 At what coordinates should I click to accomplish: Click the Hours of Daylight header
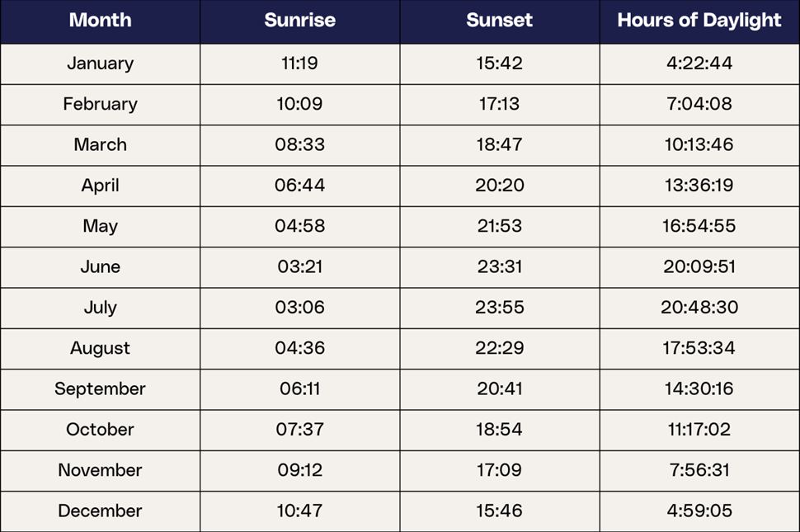click(699, 21)
